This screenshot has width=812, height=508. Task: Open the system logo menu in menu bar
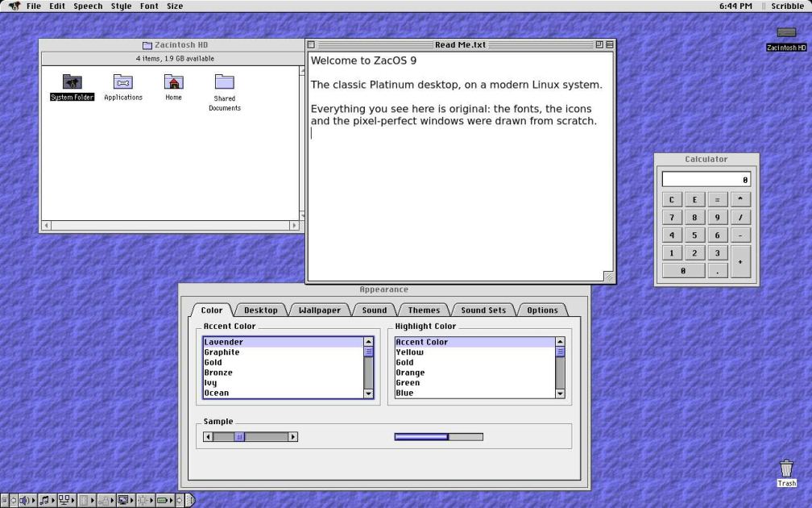tap(14, 6)
